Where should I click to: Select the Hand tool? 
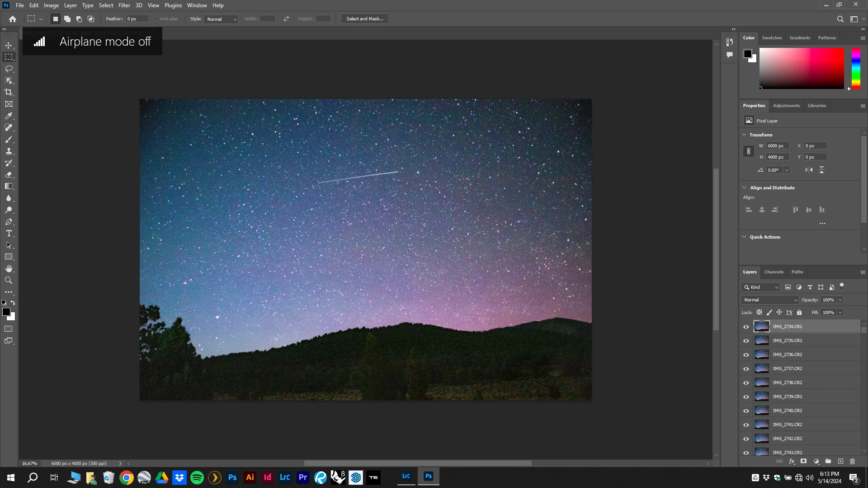coord(9,269)
